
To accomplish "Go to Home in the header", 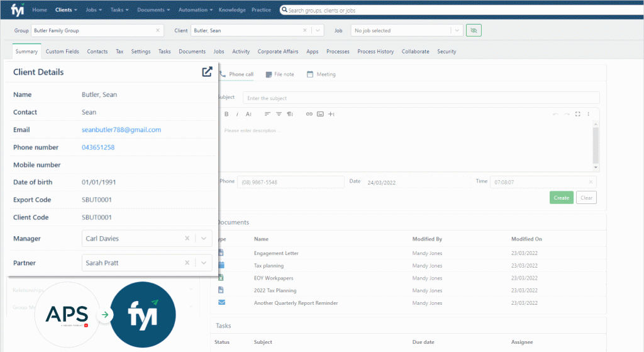I will (x=40, y=10).
